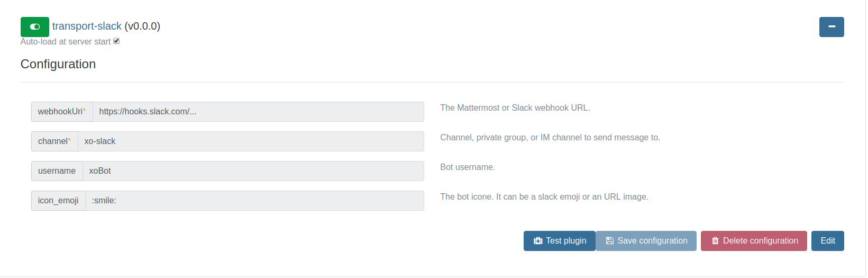Click the Bot username description text
This screenshot has height=278, width=868.
tap(467, 167)
